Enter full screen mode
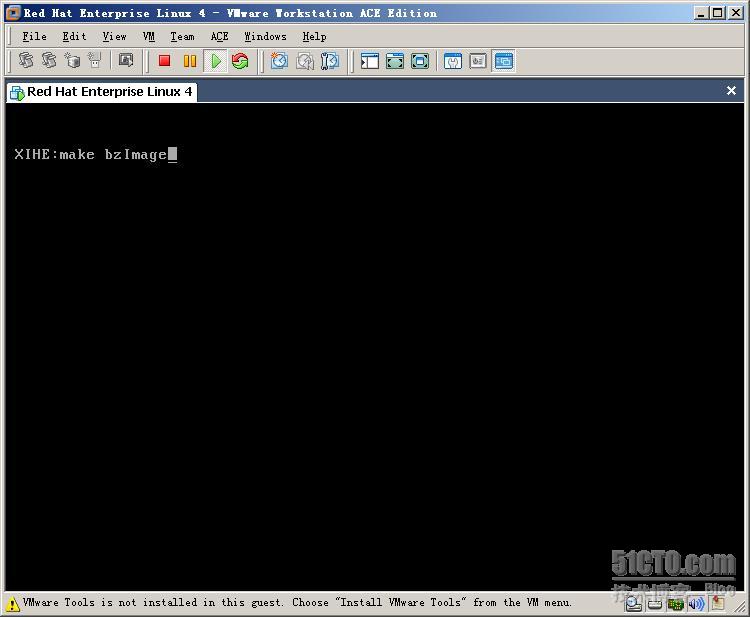 [395, 61]
